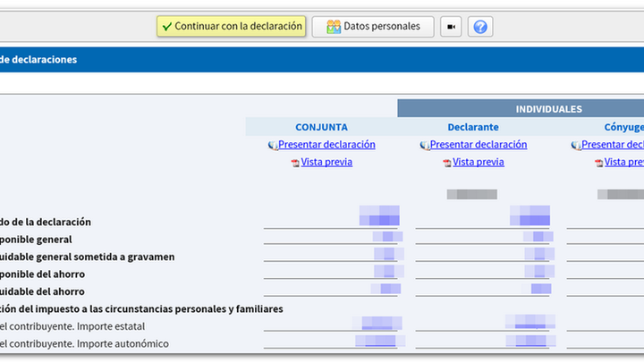
Task: Click Declarante value in 'sometida a gravamen' row
Action: tap(539, 254)
